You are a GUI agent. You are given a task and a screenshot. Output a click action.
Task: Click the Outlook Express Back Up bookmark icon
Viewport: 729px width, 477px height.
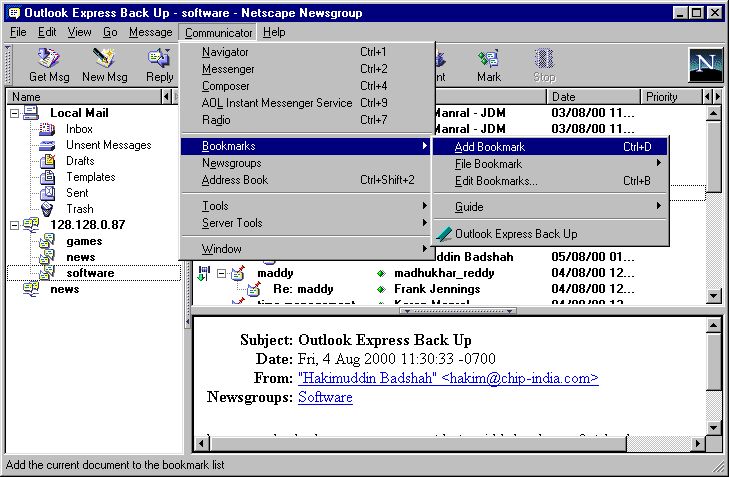tap(444, 234)
